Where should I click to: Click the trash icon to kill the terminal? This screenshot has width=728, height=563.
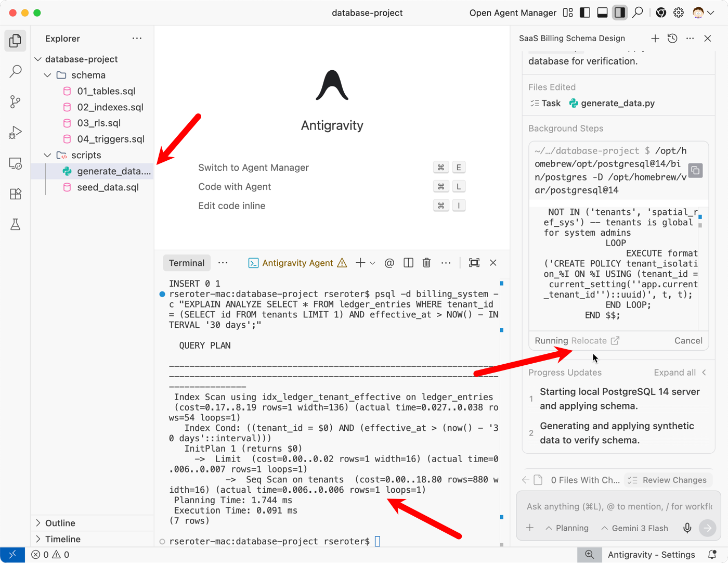426,263
